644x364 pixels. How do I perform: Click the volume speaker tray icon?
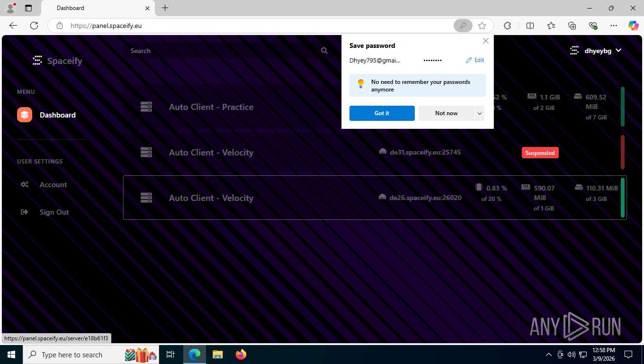571,355
